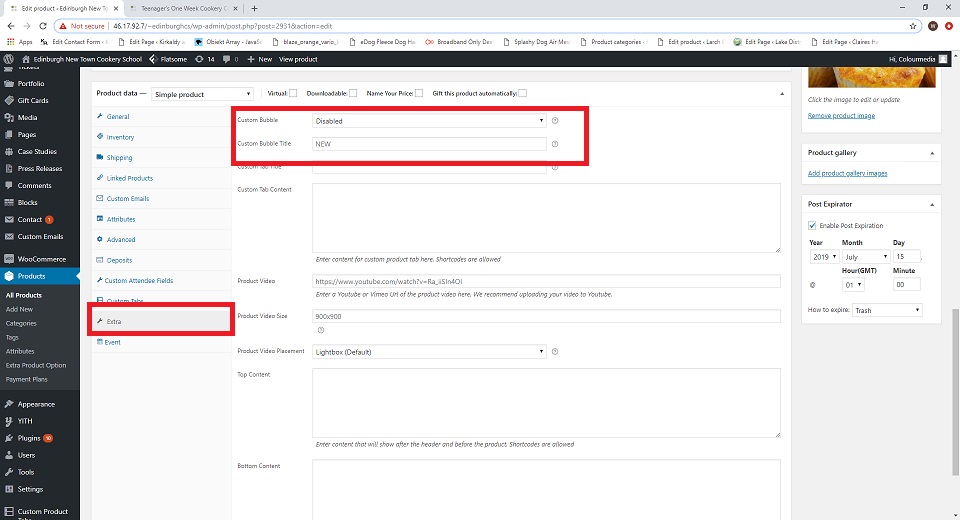960x520 pixels.
Task: Tick the Downloadable checkbox
Action: (354, 93)
